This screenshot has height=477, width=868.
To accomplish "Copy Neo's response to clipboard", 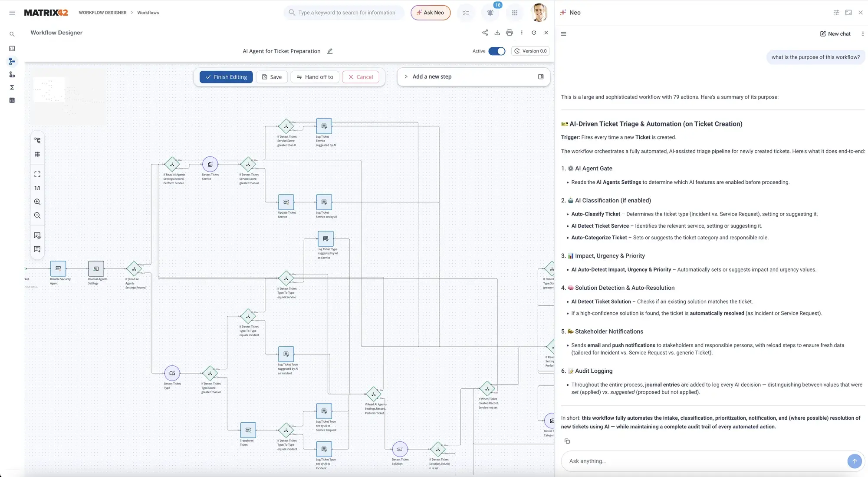I will point(567,441).
